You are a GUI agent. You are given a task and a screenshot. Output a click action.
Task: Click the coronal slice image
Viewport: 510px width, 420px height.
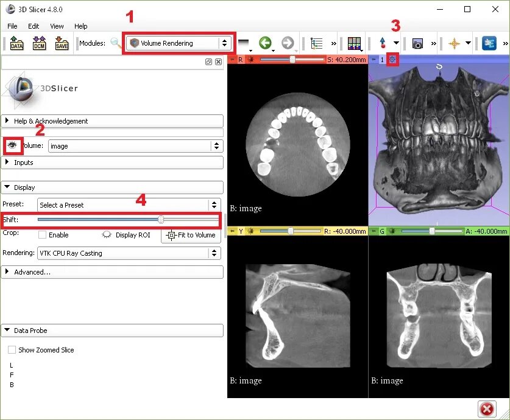click(439, 316)
